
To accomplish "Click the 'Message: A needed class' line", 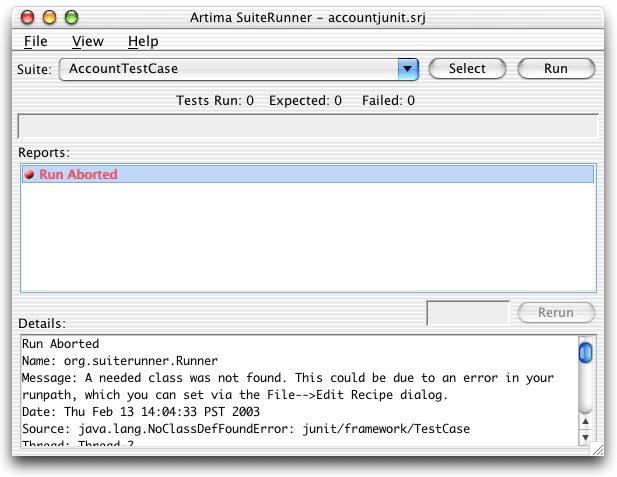I will click(288, 378).
